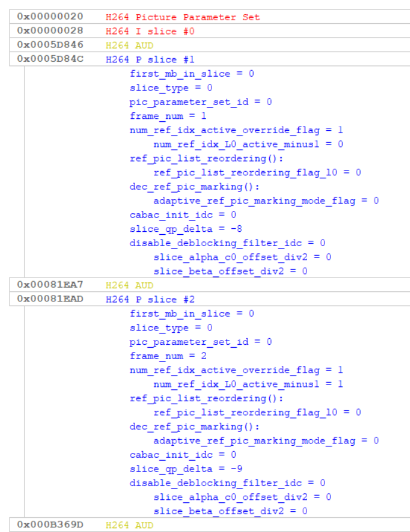Select slice_alpha_c0_offset_div2 = 0 under P slice #2
This screenshot has height=532, width=410.
[242, 497]
